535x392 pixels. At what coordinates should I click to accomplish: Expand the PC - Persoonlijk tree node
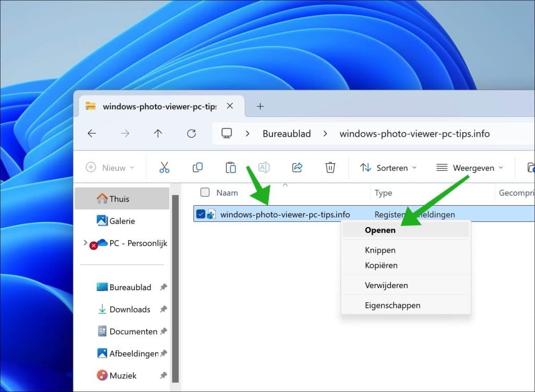(85, 243)
